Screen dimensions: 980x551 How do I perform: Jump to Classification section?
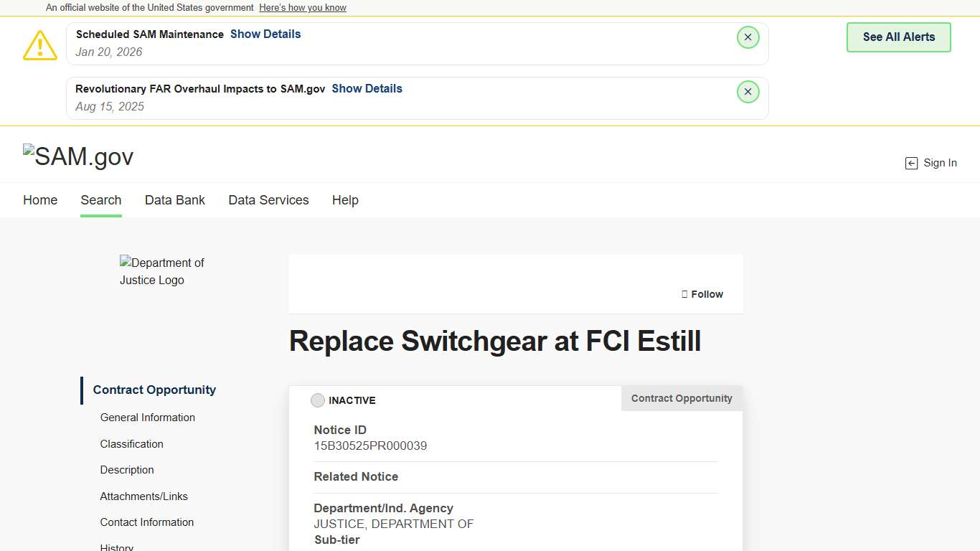click(x=132, y=444)
